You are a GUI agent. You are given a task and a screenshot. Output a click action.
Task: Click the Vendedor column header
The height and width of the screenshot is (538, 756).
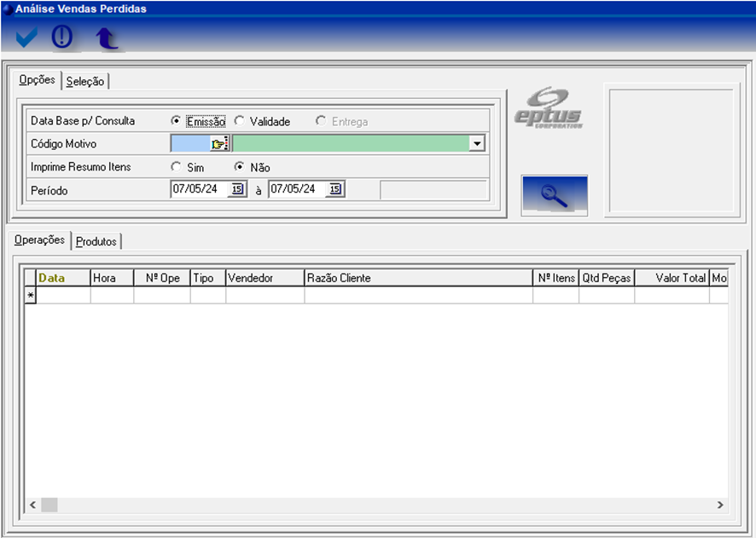265,278
